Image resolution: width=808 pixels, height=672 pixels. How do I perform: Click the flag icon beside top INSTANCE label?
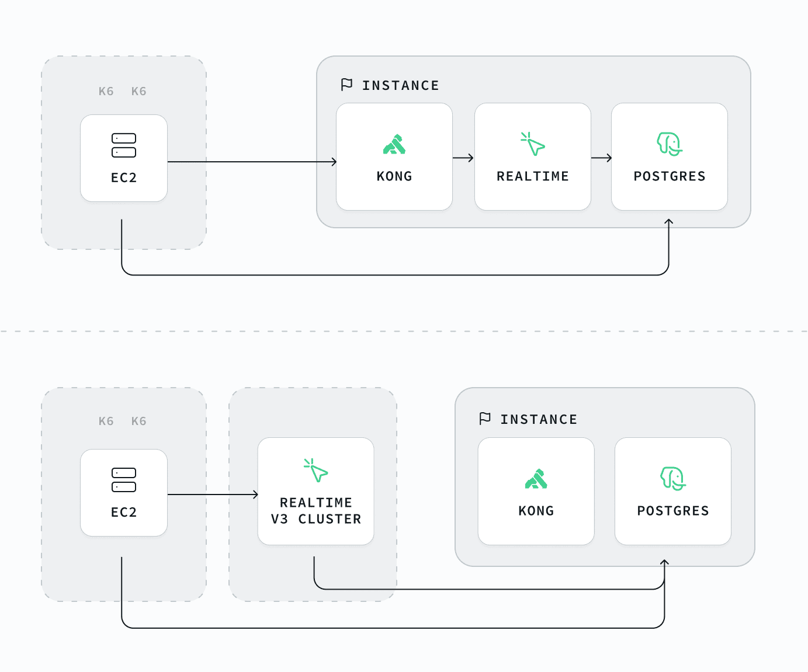pos(346,85)
